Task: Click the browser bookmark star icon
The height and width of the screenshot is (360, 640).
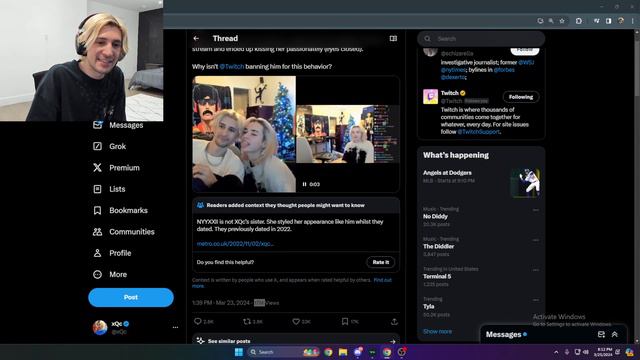Action: 562,21
